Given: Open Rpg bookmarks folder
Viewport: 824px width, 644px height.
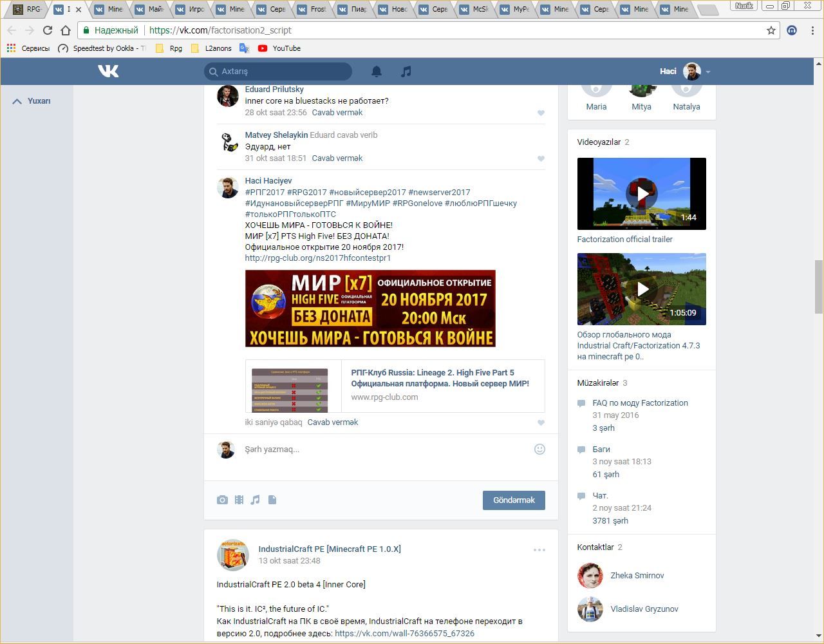Looking at the screenshot, I should (x=169, y=48).
